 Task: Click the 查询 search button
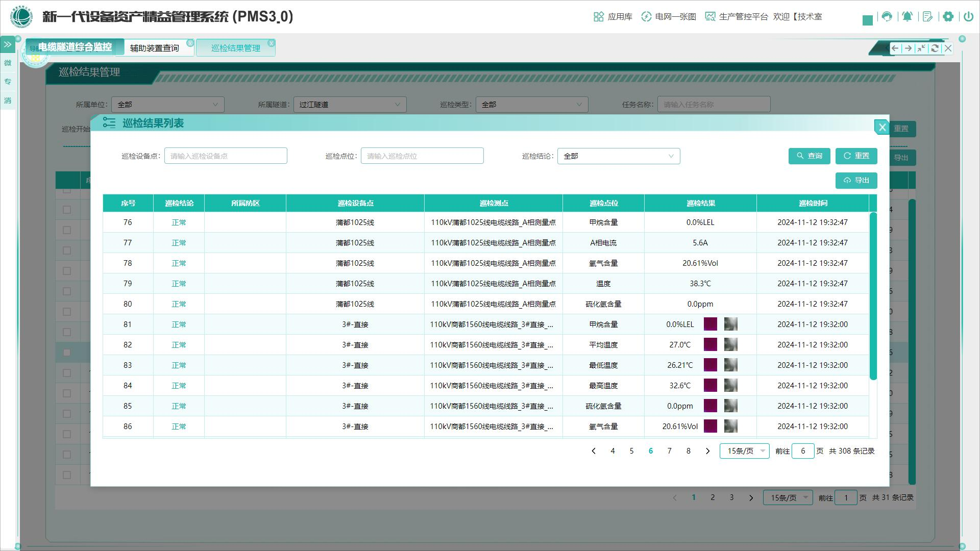[809, 156]
